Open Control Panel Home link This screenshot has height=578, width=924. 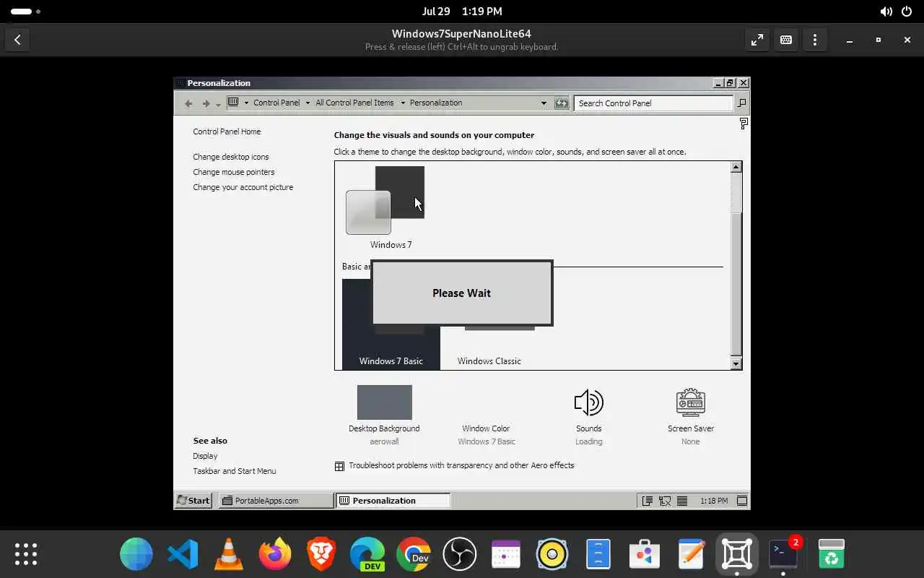227,131
